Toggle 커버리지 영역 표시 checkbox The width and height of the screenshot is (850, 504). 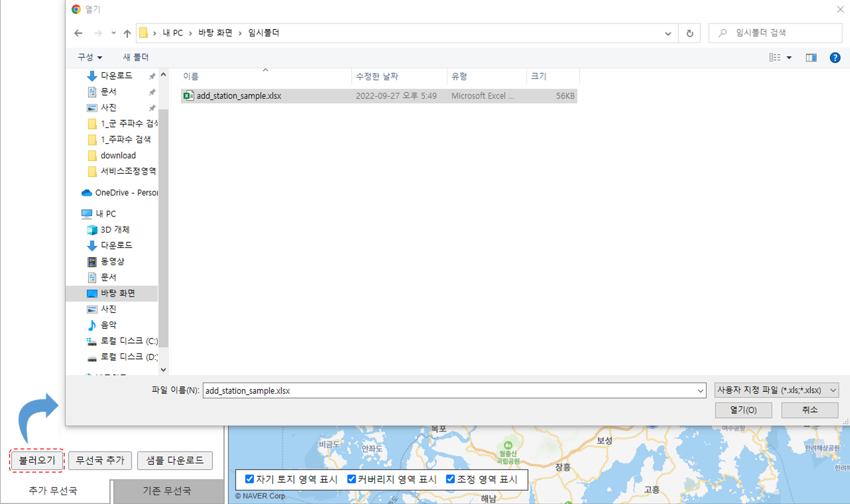coord(351,479)
